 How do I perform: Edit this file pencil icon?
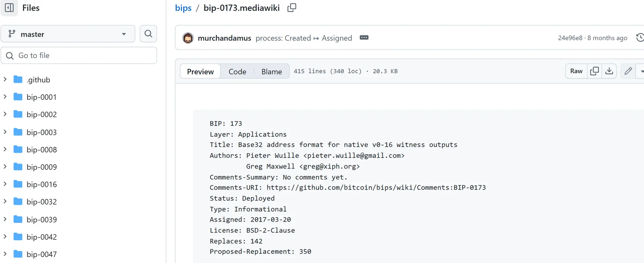tap(628, 71)
